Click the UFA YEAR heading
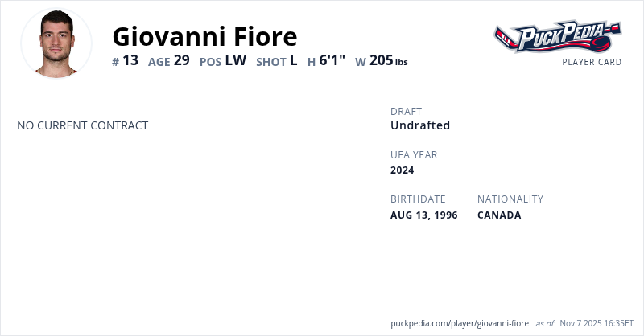Image resolution: width=644 pixels, height=336 pixels. coord(414,154)
